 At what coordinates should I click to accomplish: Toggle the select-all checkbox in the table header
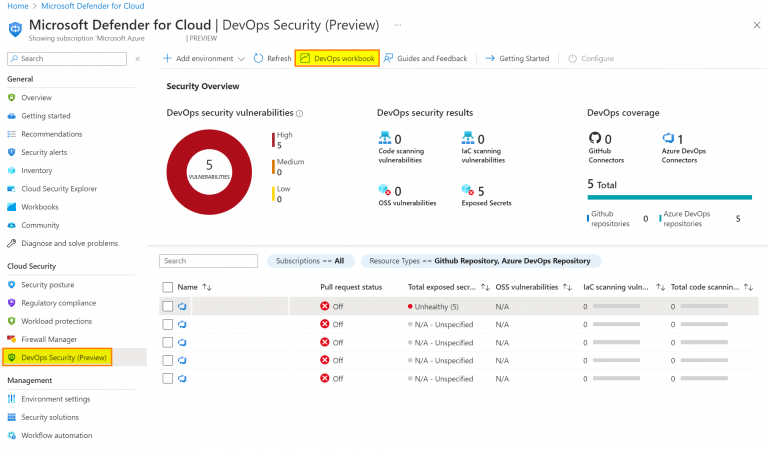[168, 287]
